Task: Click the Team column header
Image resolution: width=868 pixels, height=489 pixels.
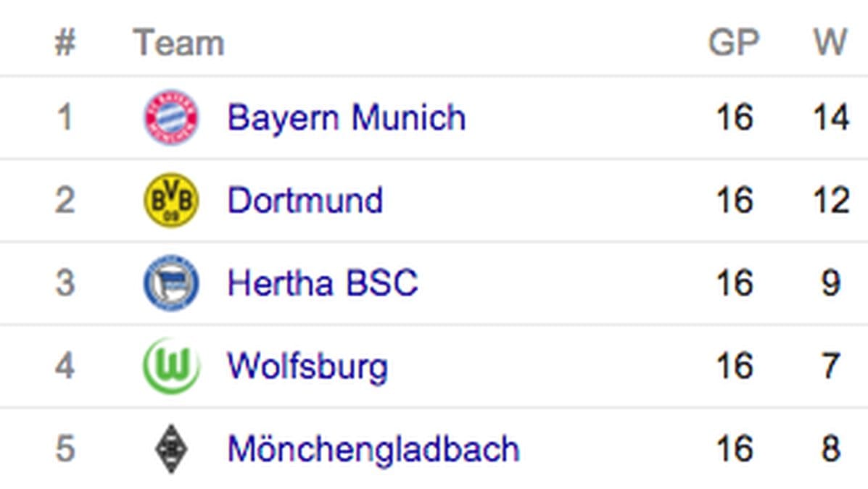Action: pos(178,43)
